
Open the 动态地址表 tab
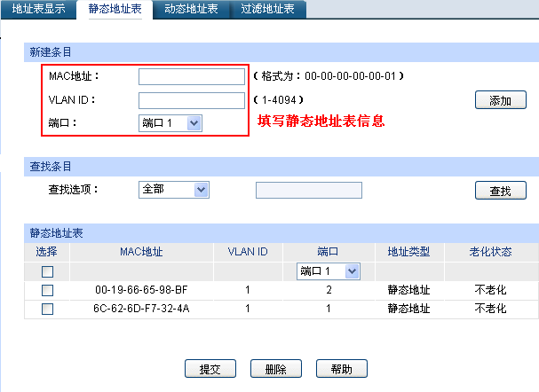point(191,9)
